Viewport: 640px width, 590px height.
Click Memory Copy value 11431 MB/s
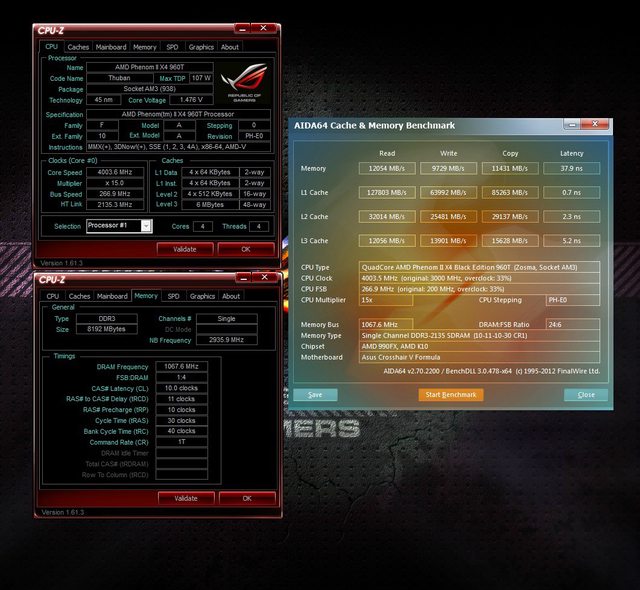pyautogui.click(x=510, y=168)
